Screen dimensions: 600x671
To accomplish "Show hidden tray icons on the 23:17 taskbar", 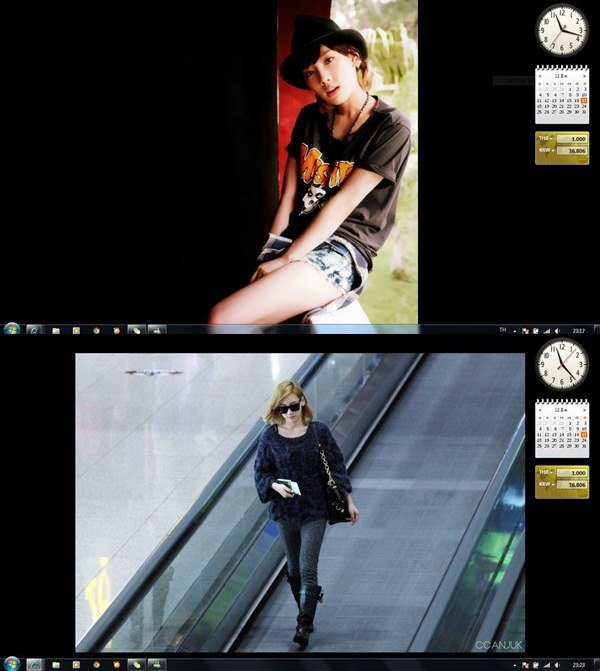I will (x=515, y=331).
